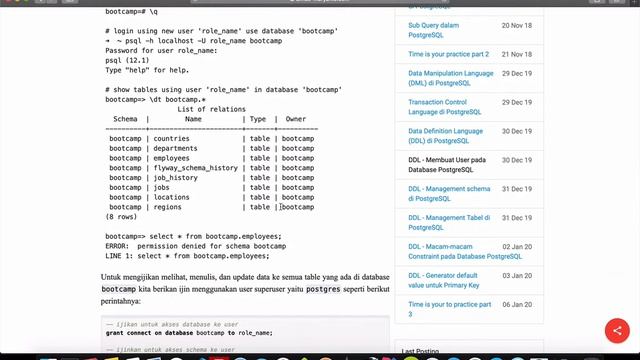Screen dimensions: 640x360
Task: Click 'flyway_schema_history' table name in listing
Action: 196,168
